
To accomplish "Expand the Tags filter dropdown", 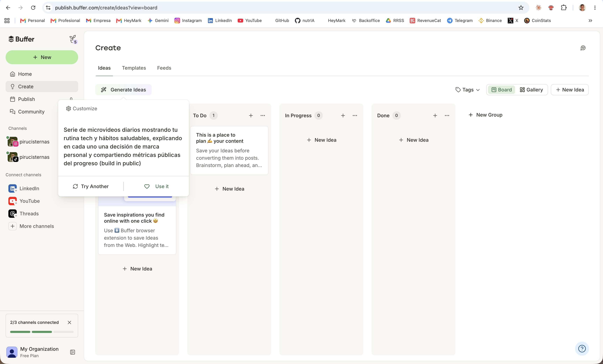I will click(467, 90).
